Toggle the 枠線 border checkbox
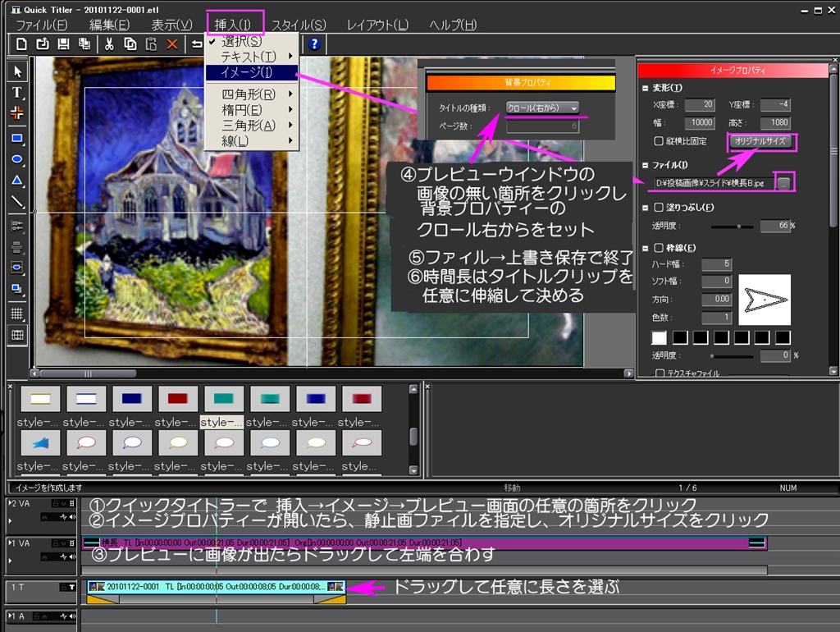 [x=658, y=247]
